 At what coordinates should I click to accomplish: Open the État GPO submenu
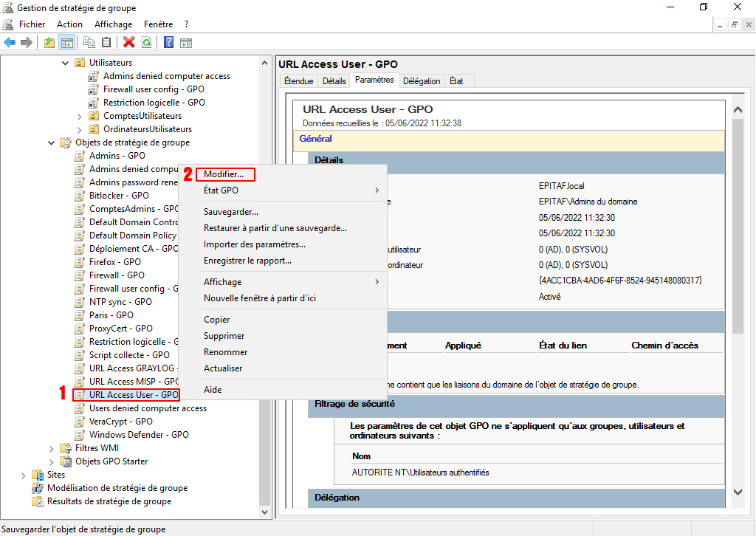(221, 190)
